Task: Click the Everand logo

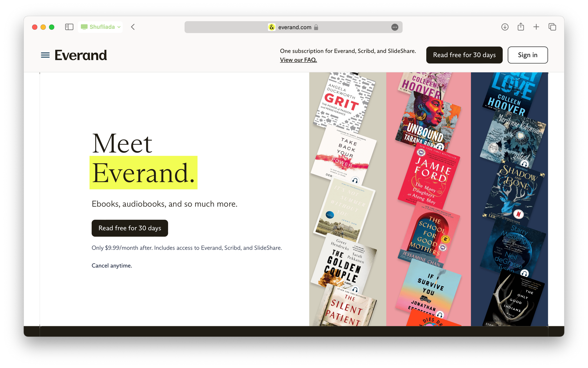Action: click(x=81, y=55)
